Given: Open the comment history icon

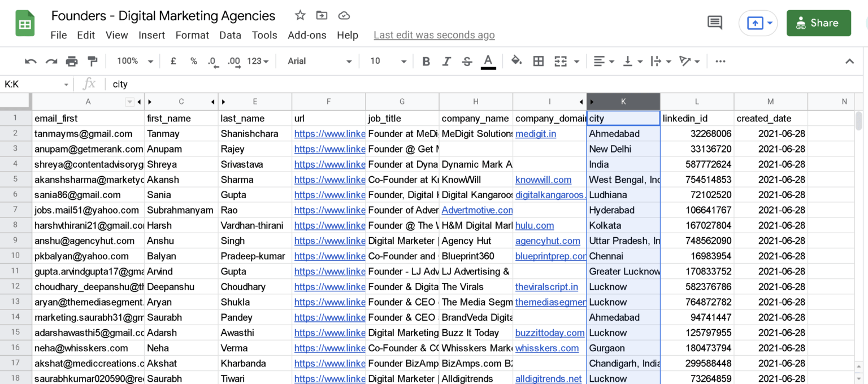Looking at the screenshot, I should point(714,23).
